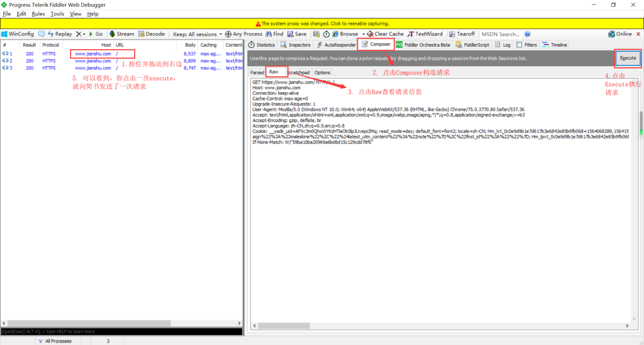Screen dimensions: 644x345
Task: Switch to the Statistics tab
Action: tap(262, 45)
